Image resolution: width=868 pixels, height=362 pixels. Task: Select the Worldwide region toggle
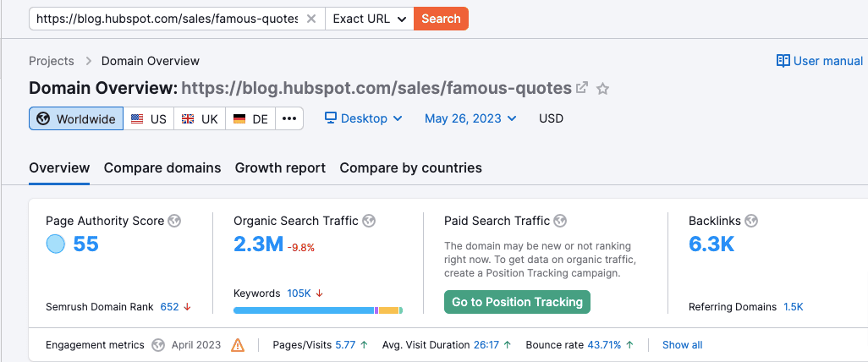pyautogui.click(x=76, y=118)
